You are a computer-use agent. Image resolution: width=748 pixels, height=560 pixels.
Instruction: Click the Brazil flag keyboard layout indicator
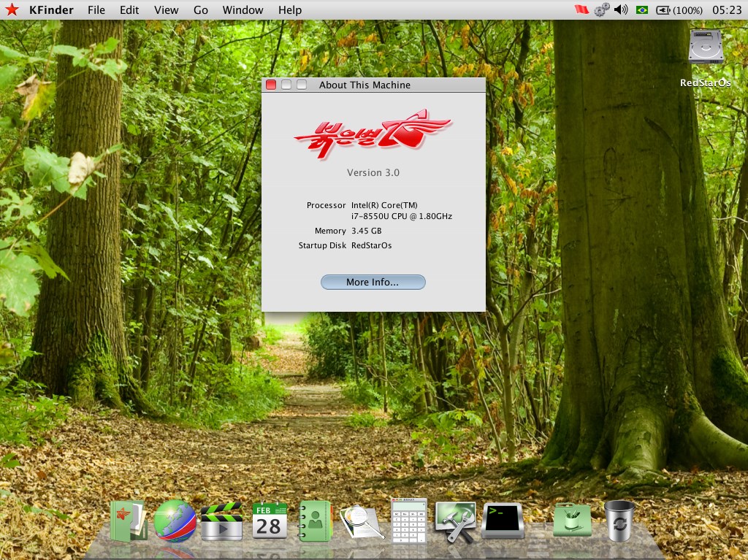(642, 9)
